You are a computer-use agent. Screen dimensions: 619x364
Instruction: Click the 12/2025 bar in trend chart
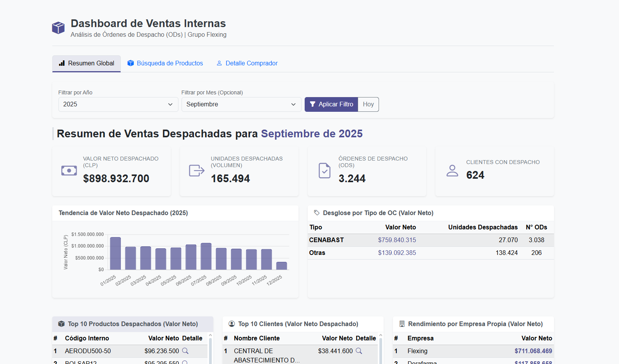pyautogui.click(x=281, y=266)
